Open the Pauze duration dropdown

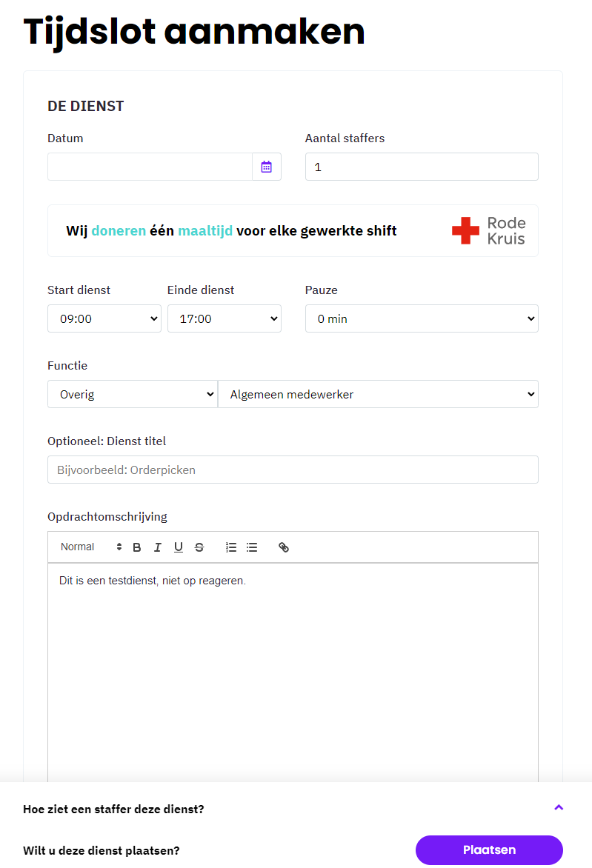pos(422,319)
